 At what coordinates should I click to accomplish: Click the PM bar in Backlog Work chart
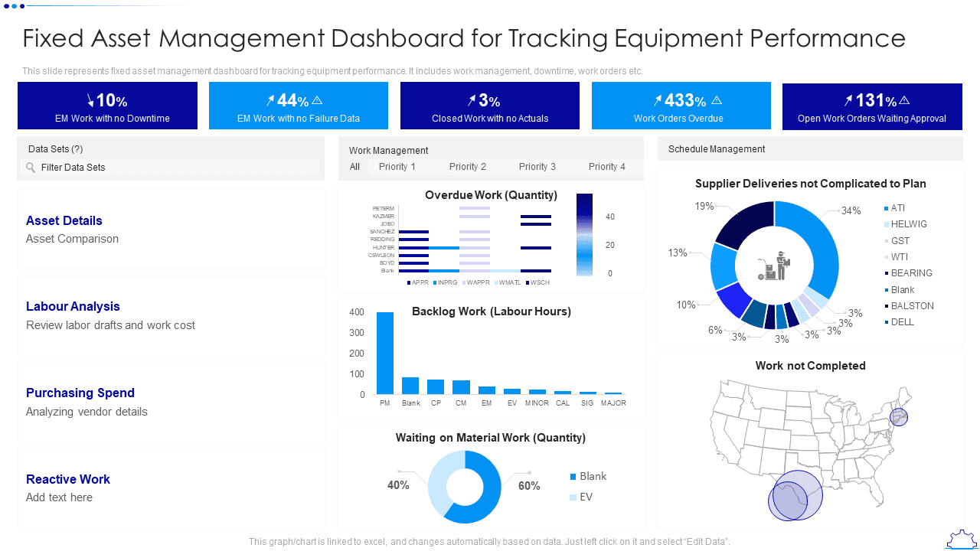pyautogui.click(x=385, y=354)
